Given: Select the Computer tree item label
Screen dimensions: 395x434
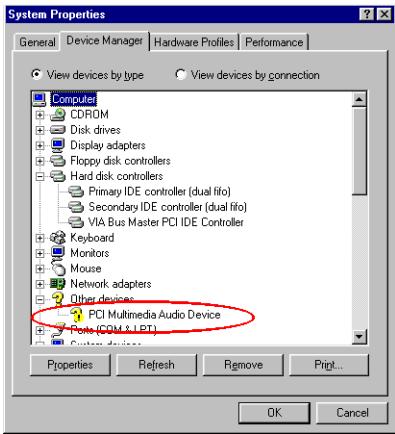Looking at the screenshot, I should pyautogui.click(x=74, y=99).
